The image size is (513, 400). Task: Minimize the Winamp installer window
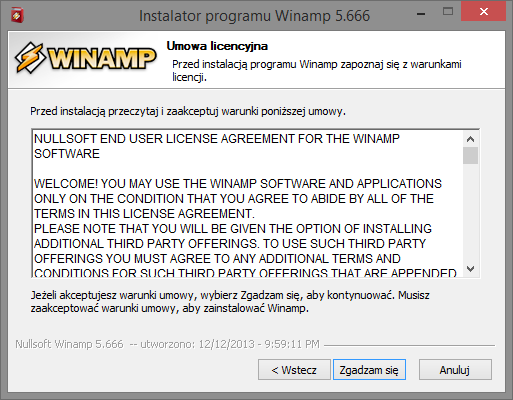pos(421,14)
